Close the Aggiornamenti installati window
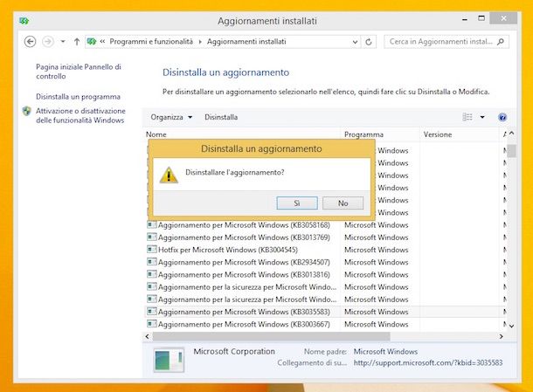 coord(504,18)
